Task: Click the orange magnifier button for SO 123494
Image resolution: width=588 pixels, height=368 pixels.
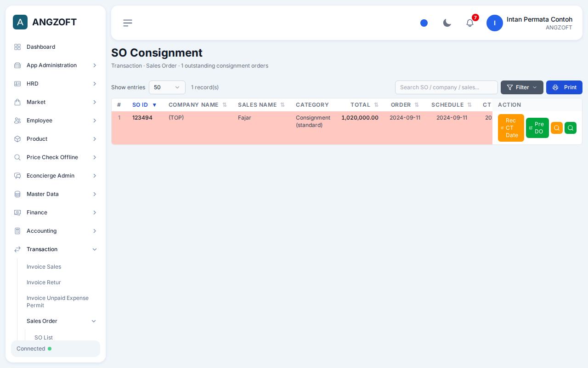Action: point(557,128)
